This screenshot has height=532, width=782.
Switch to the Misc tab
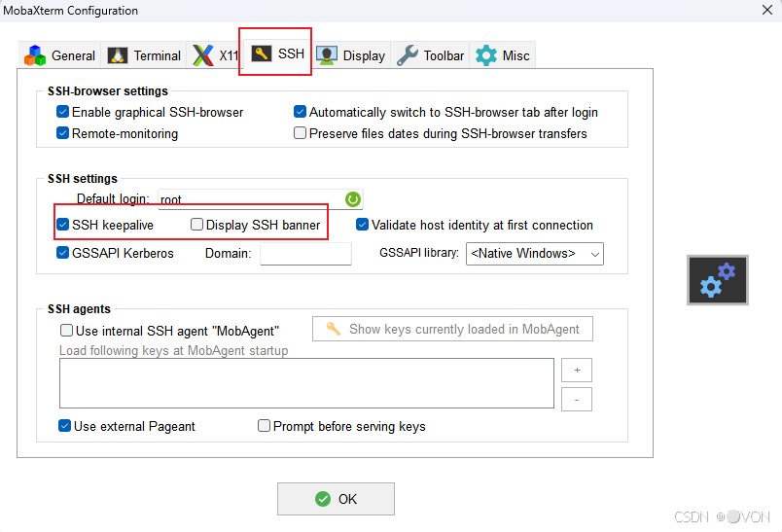(x=502, y=55)
